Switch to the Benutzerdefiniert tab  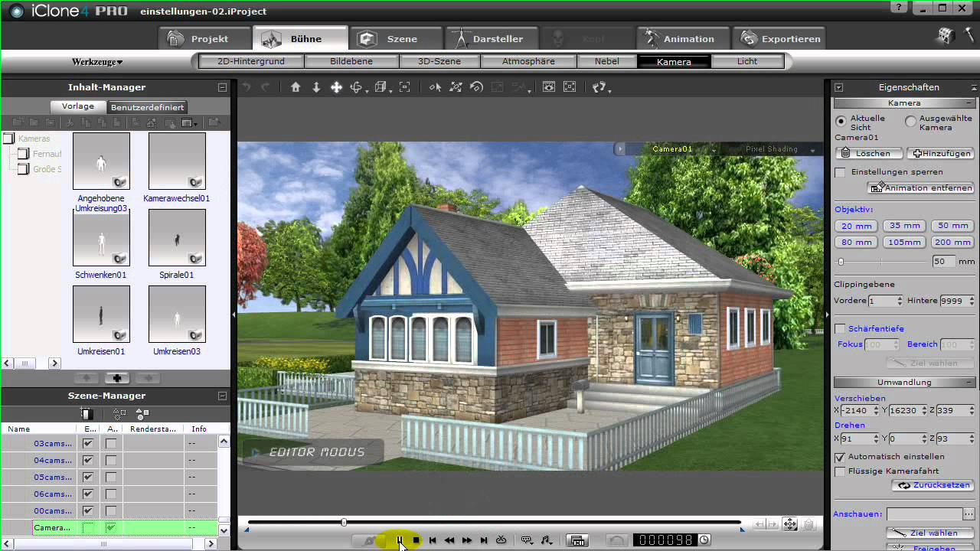(x=147, y=107)
